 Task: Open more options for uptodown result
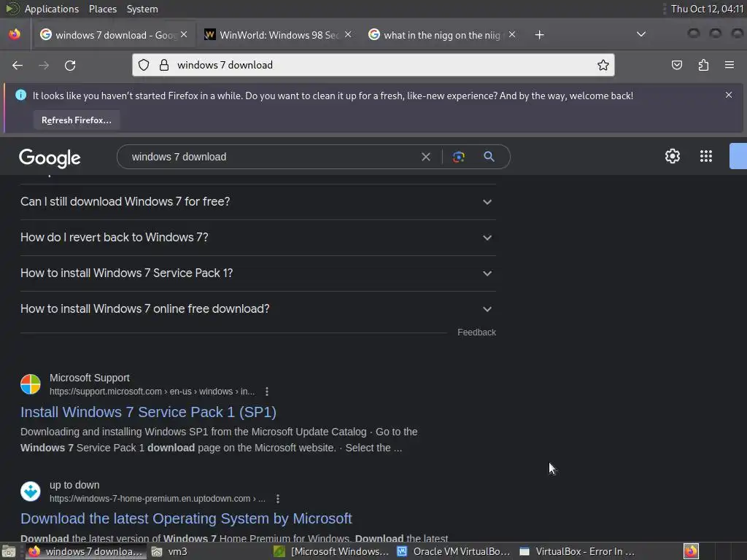tap(278, 499)
